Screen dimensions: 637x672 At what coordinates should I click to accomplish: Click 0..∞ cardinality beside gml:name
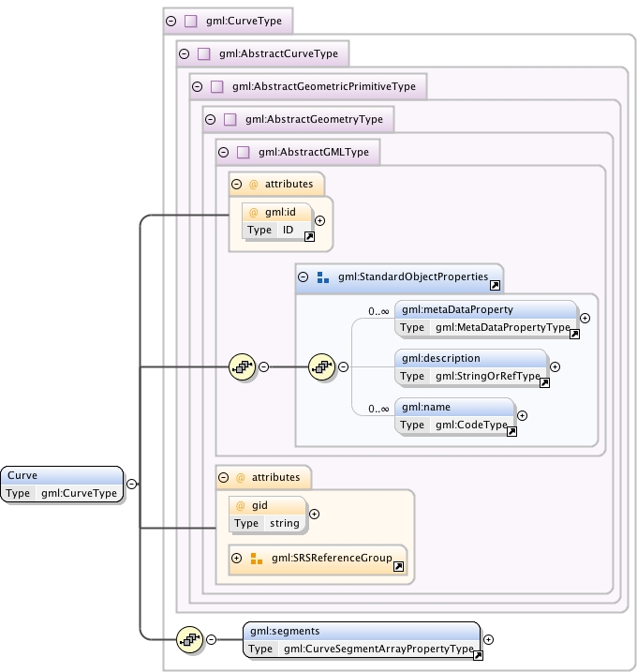378,409
